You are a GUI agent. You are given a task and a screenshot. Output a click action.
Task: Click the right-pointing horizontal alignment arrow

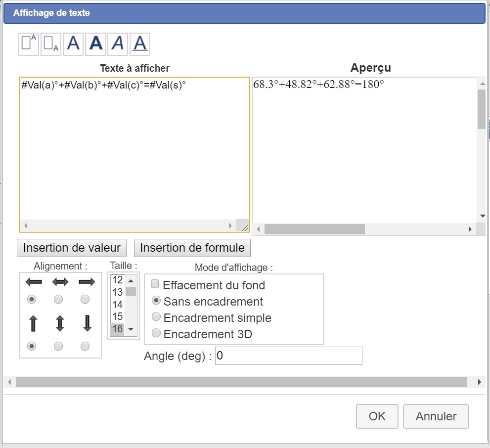click(87, 282)
